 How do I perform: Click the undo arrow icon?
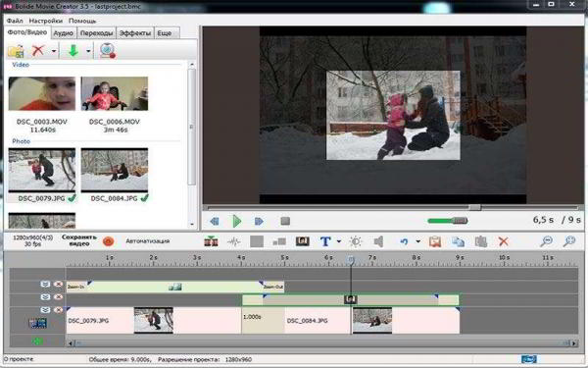click(x=404, y=241)
